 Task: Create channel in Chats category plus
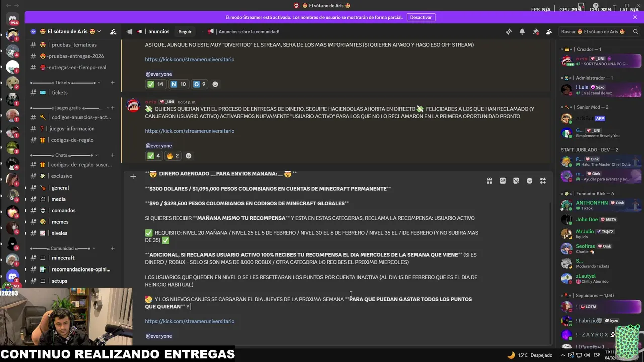pos(113,155)
